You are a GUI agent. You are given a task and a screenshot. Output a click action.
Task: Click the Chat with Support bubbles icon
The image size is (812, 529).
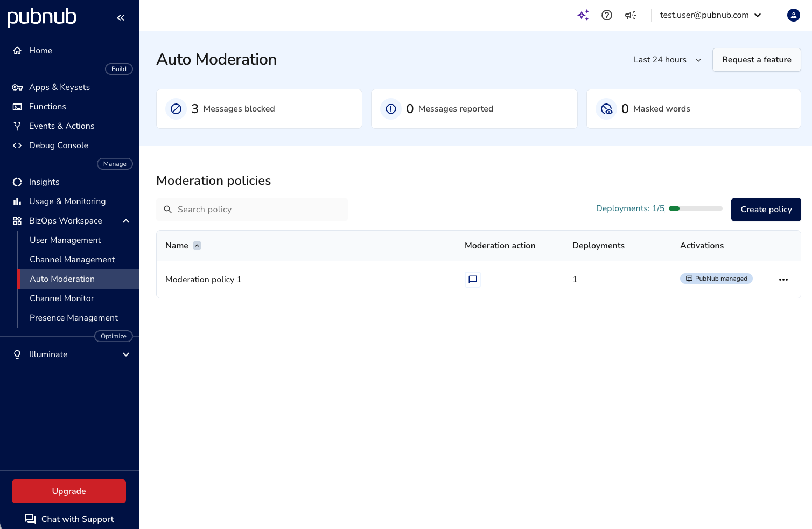[31, 519]
